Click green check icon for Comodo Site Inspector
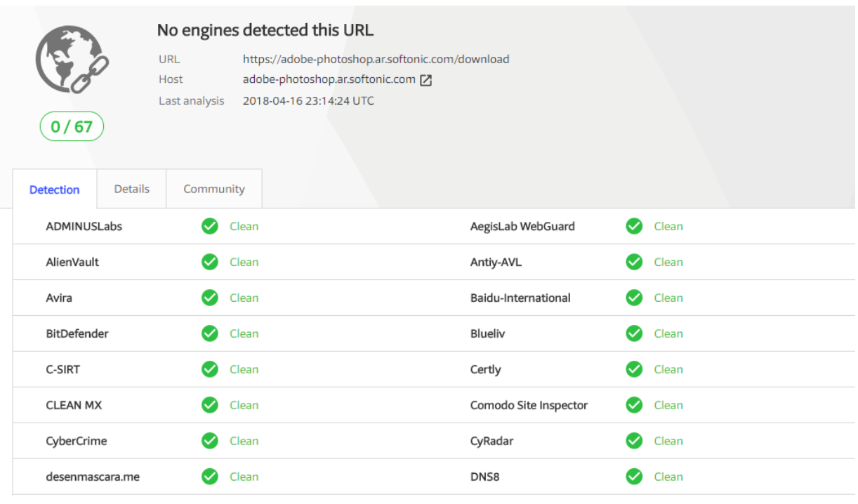This screenshot has height=504, width=858. point(634,405)
